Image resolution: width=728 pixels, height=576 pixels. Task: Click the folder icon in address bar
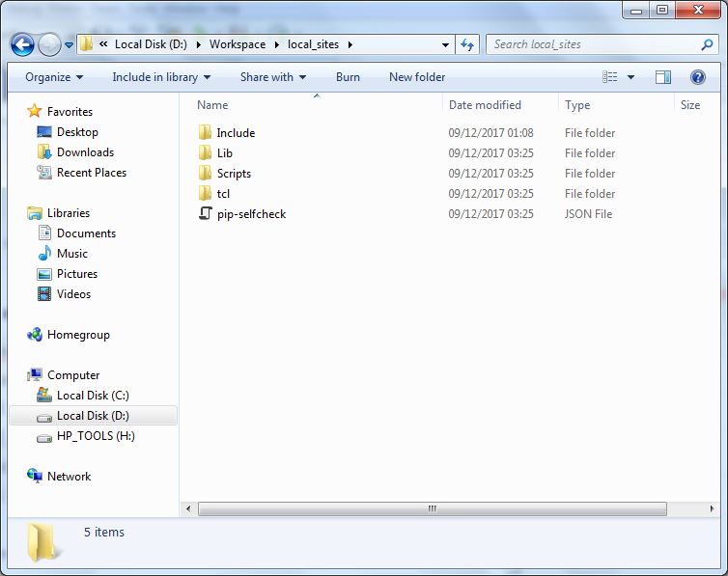point(86,44)
